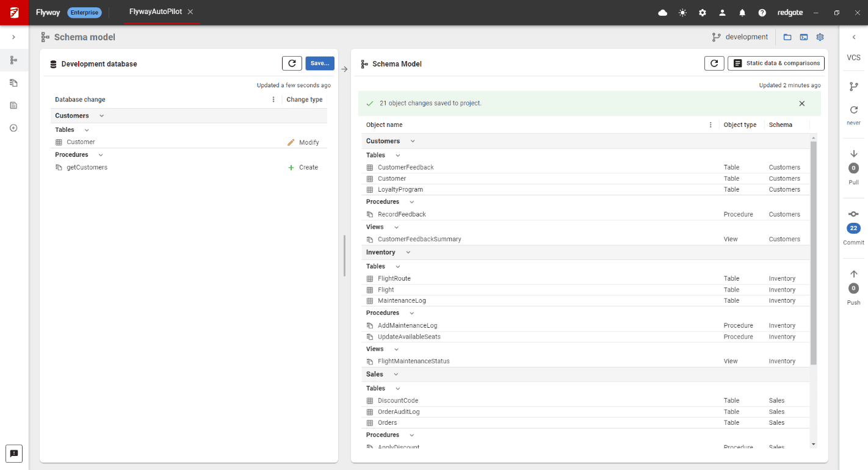Image resolution: width=868 pixels, height=470 pixels.
Task: Open the feedback icon at bottom left
Action: tap(14, 453)
